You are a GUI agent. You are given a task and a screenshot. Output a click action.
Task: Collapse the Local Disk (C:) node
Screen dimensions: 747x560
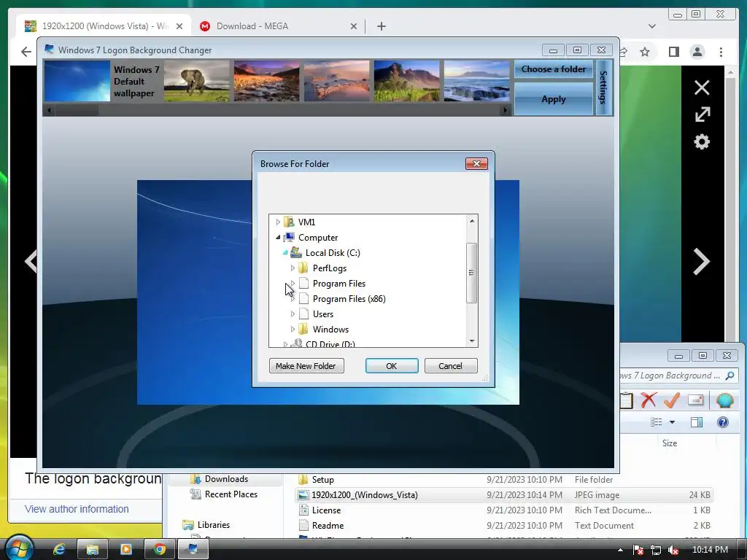pyautogui.click(x=285, y=253)
